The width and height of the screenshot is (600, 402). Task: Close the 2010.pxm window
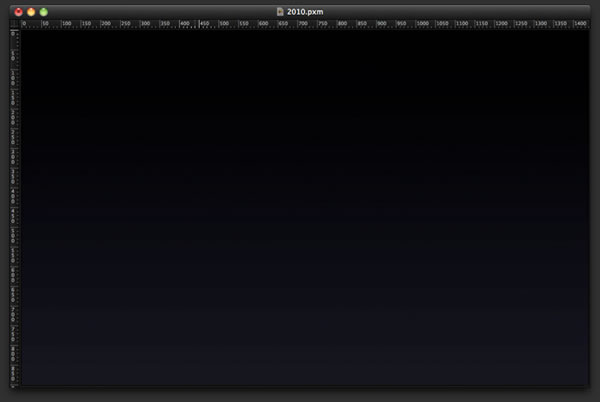coord(18,12)
